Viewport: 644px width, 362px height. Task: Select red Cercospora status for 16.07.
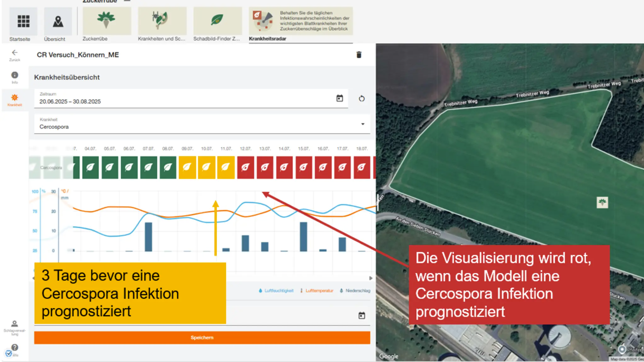(323, 167)
